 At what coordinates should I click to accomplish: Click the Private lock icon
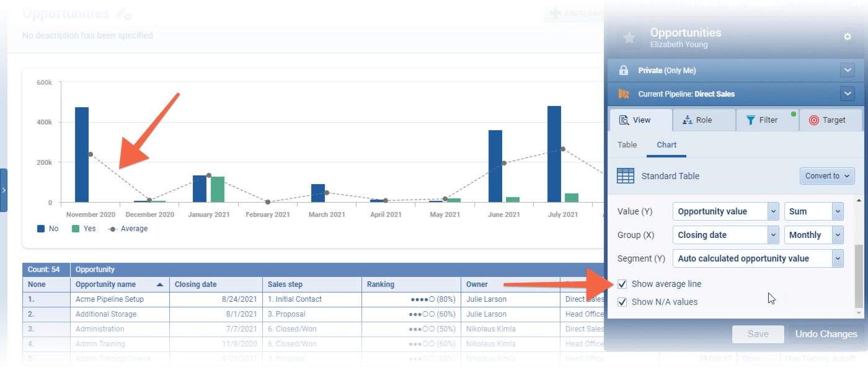click(x=625, y=71)
